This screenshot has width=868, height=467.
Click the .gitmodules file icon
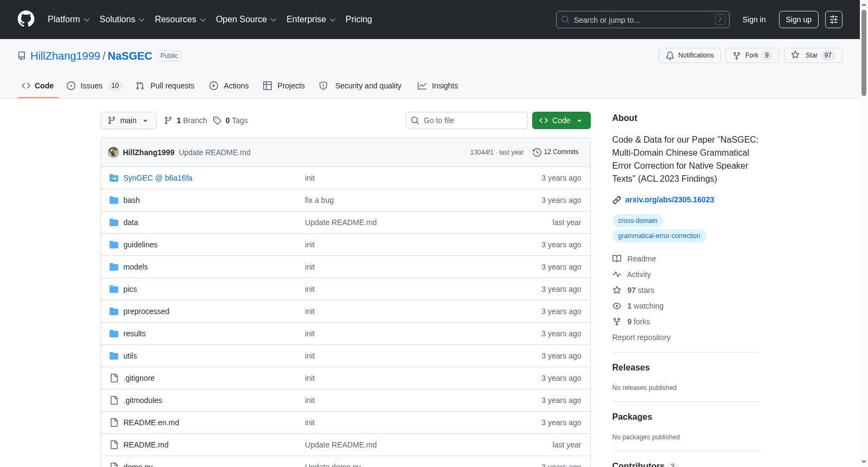(x=114, y=400)
